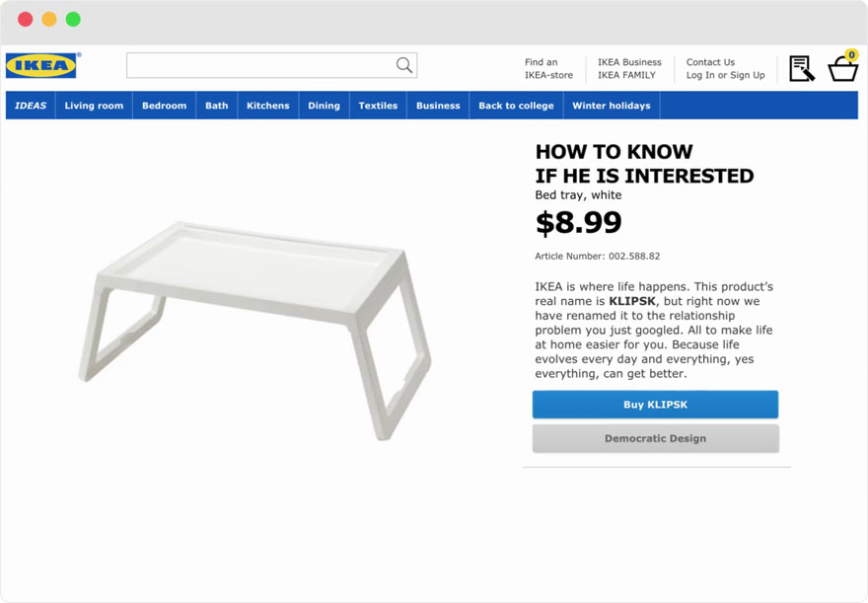This screenshot has width=868, height=603.
Task: Select the Textiles menu item
Action: [378, 106]
